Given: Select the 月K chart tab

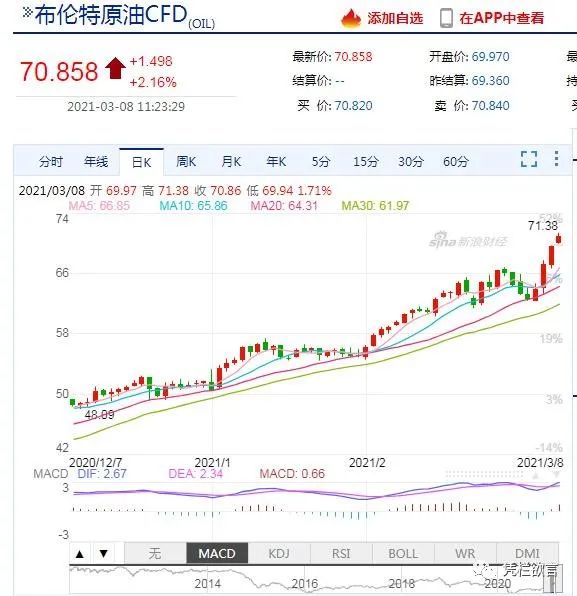Looking at the screenshot, I should (231, 162).
